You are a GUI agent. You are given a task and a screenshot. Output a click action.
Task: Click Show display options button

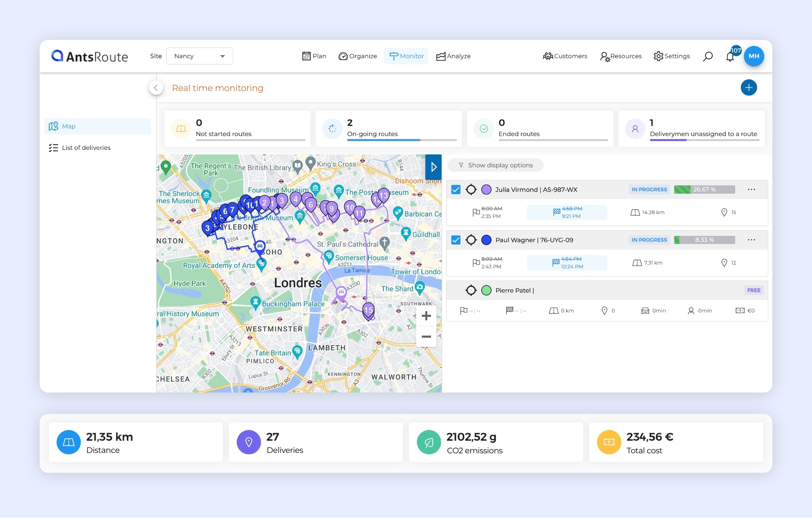(495, 165)
